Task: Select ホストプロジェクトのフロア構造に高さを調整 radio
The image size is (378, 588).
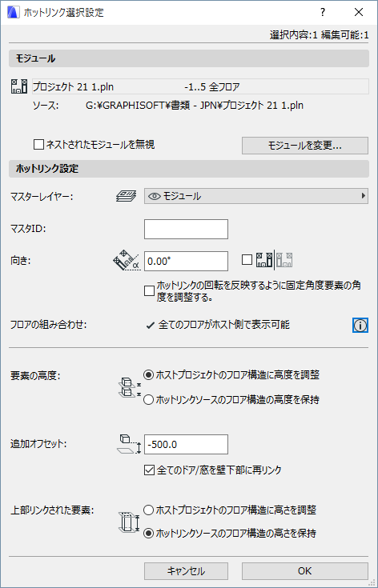Action: coord(149,510)
